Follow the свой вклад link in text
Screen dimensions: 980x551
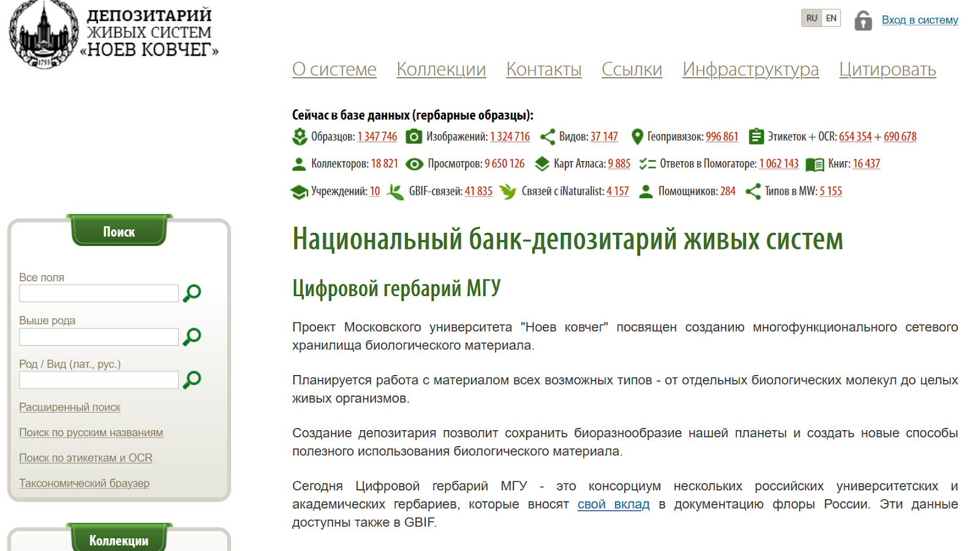[x=613, y=504]
